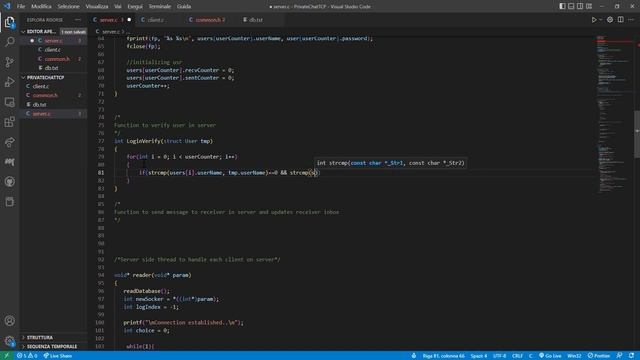Viewport: 640px width, 360px height.
Task: Open the Accounts icon in activity bar
Action: point(9,321)
